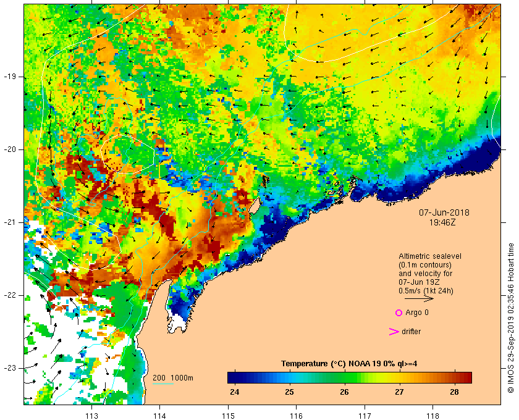The height and width of the screenshot is (420, 519).
Task: Click the latitude axis label -22
Action: [10, 295]
